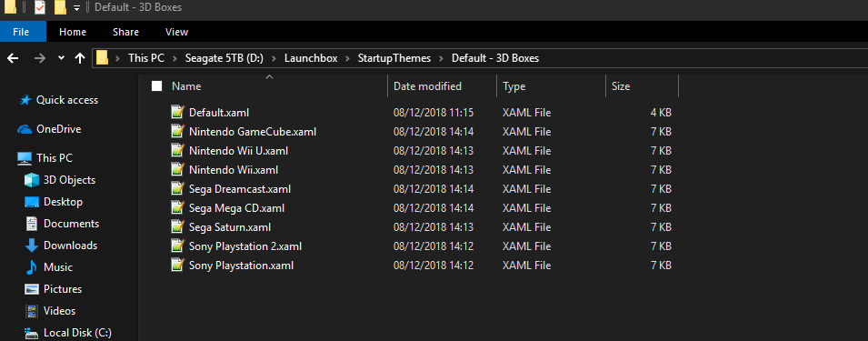
Task: Open Videos folder in sidebar
Action: point(60,311)
